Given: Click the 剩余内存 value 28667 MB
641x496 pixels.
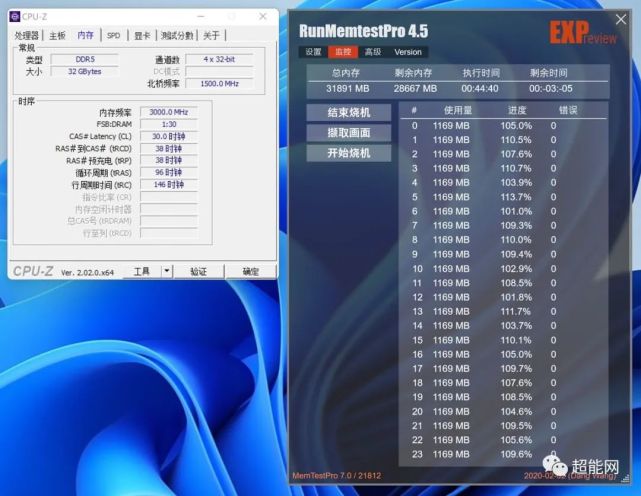Looking at the screenshot, I should point(415,89).
